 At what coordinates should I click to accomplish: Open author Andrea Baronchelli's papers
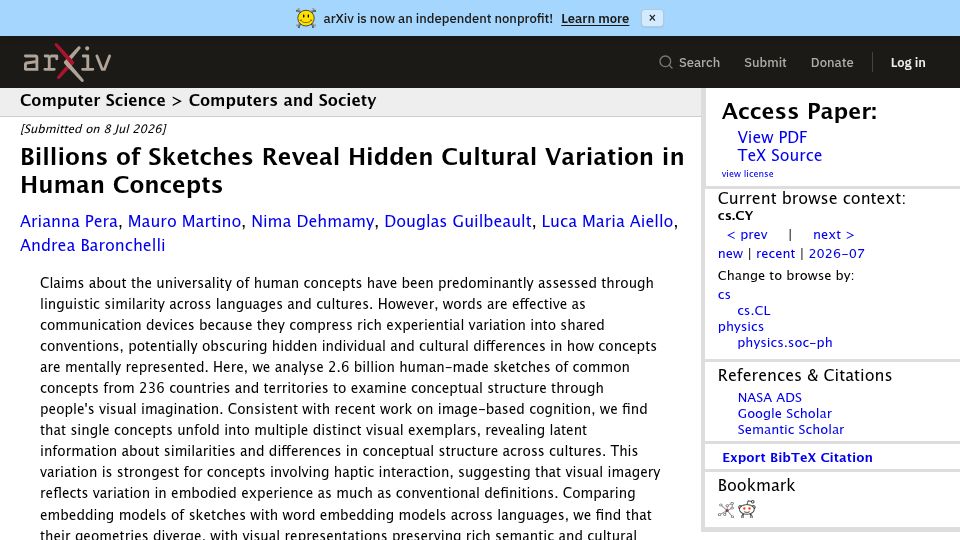pos(92,245)
